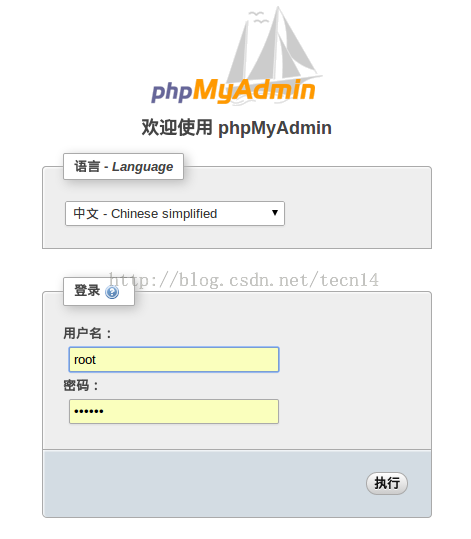This screenshot has height=539, width=471.
Task: Click the 执行 submit button
Action: click(387, 483)
